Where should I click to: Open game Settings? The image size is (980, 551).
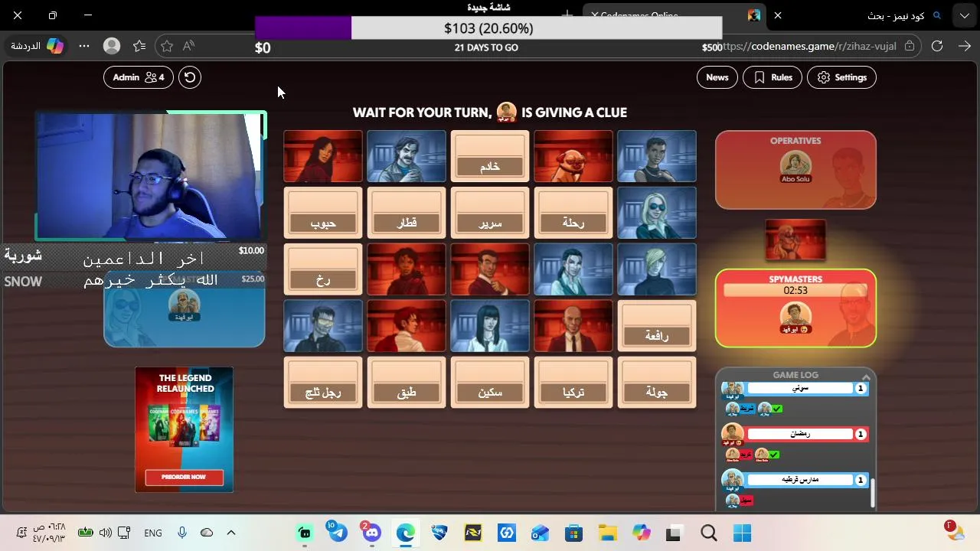coord(841,77)
